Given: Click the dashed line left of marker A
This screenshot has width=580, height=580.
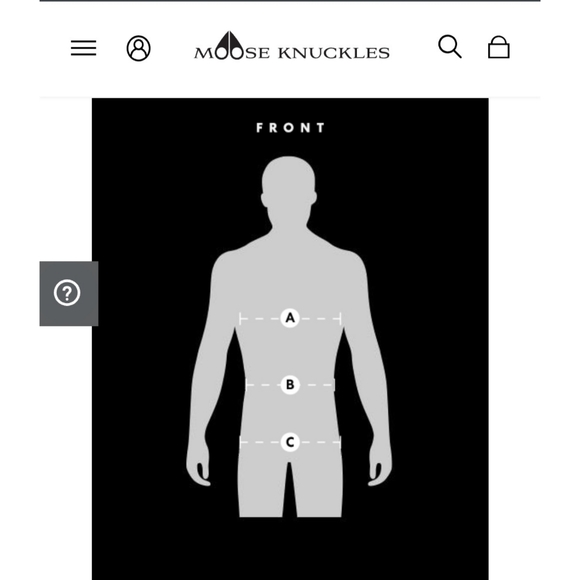Looking at the screenshot, I should [x=260, y=318].
